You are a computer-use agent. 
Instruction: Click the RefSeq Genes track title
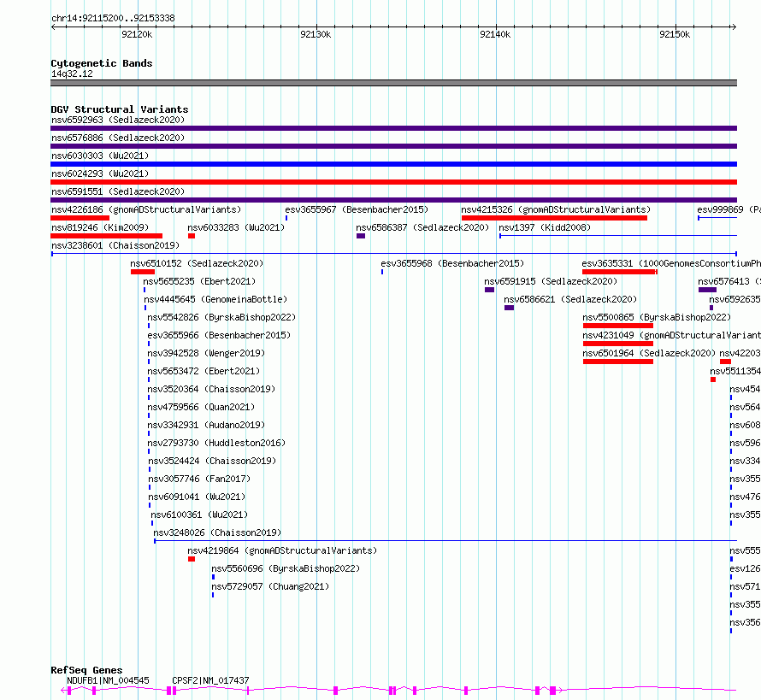point(86,670)
